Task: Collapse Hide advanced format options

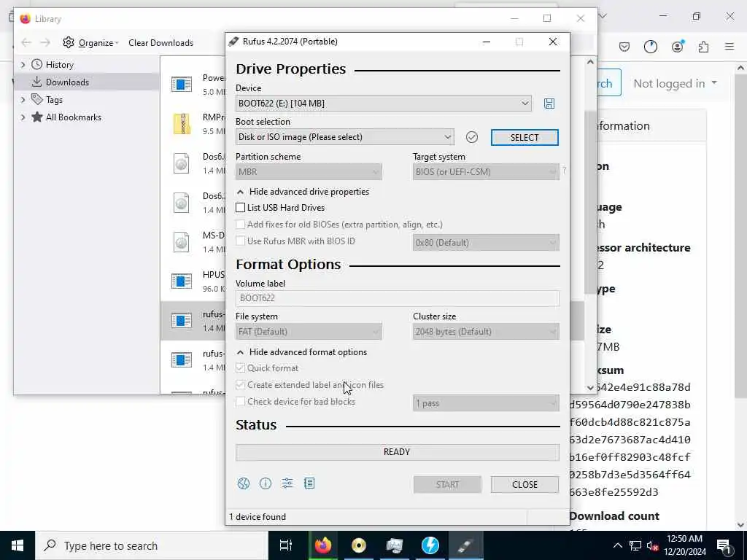Action: pyautogui.click(x=302, y=352)
